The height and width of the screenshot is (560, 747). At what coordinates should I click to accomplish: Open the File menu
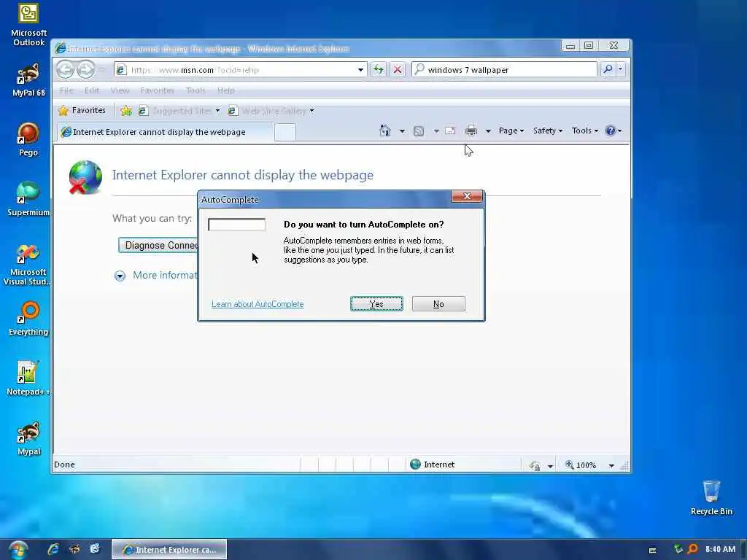click(66, 90)
